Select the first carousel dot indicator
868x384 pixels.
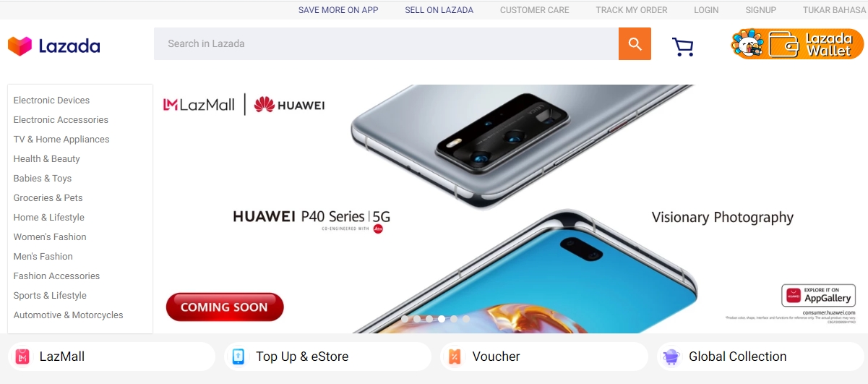(405, 319)
